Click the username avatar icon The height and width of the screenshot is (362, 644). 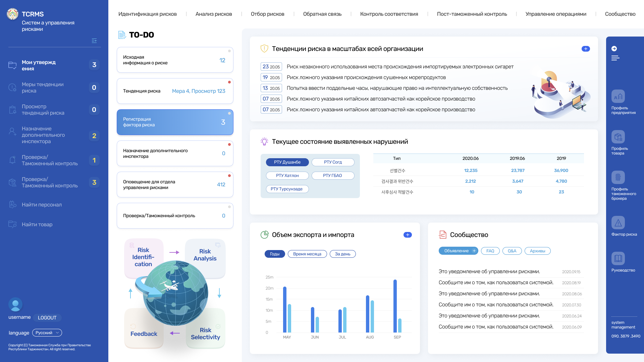pyautogui.click(x=15, y=304)
